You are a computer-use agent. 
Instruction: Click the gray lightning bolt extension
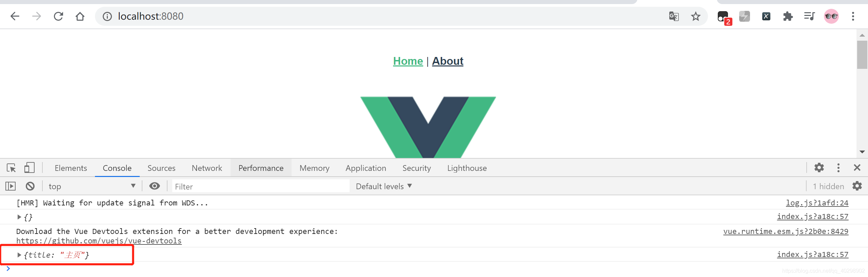[745, 16]
